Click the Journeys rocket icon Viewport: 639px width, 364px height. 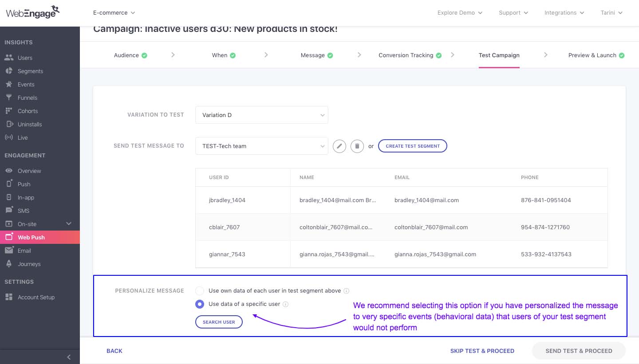[9, 264]
